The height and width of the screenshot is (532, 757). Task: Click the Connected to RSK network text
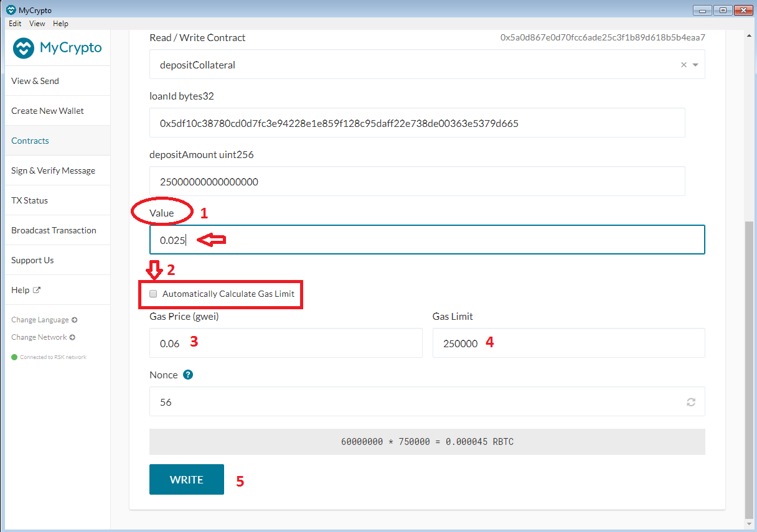(x=53, y=357)
